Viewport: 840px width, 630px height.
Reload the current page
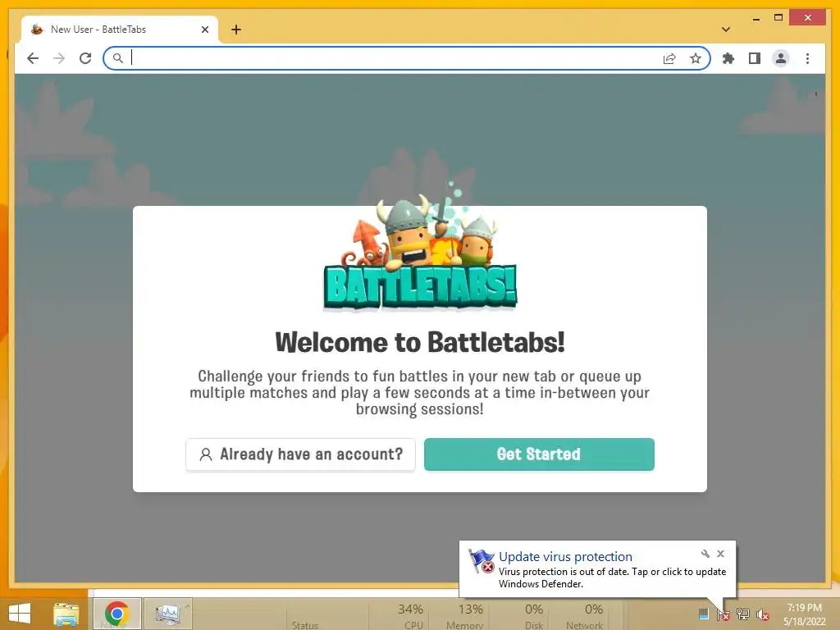point(85,58)
